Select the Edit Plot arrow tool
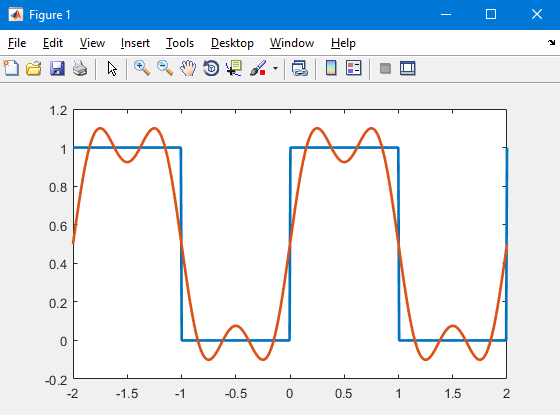The image size is (560, 415). click(x=112, y=68)
